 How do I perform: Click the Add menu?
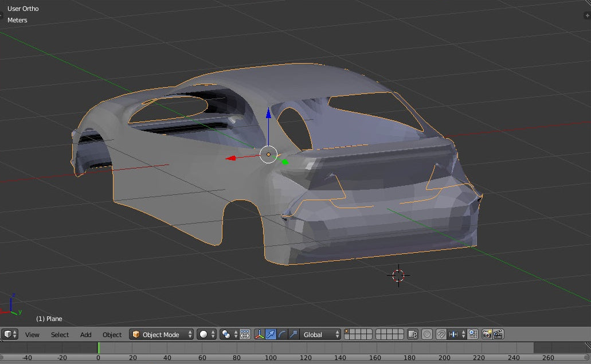coord(86,335)
